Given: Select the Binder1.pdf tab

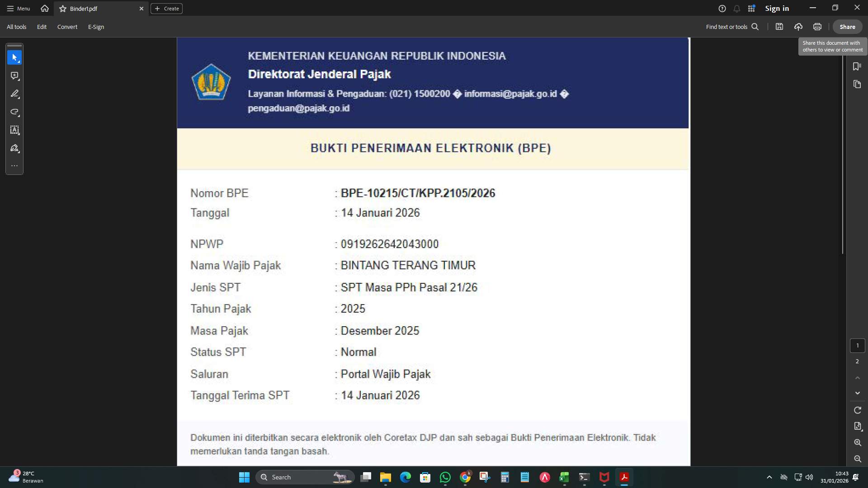Looking at the screenshot, I should (x=84, y=8).
